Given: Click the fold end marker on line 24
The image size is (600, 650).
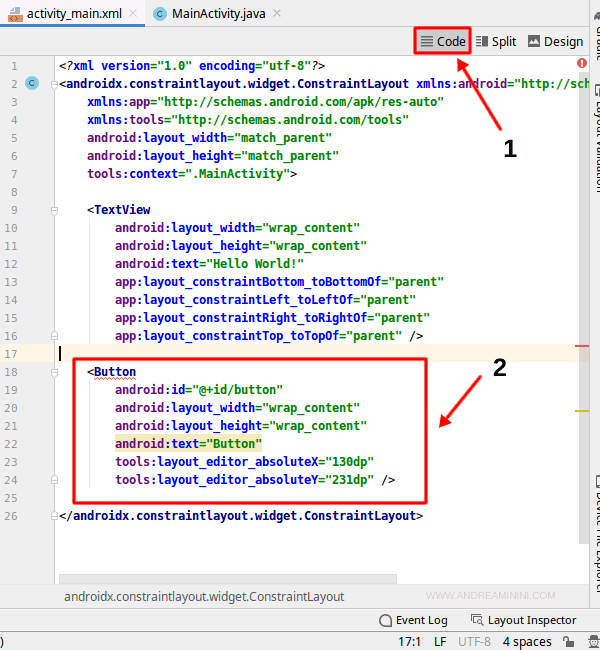Looking at the screenshot, I should click(54, 480).
